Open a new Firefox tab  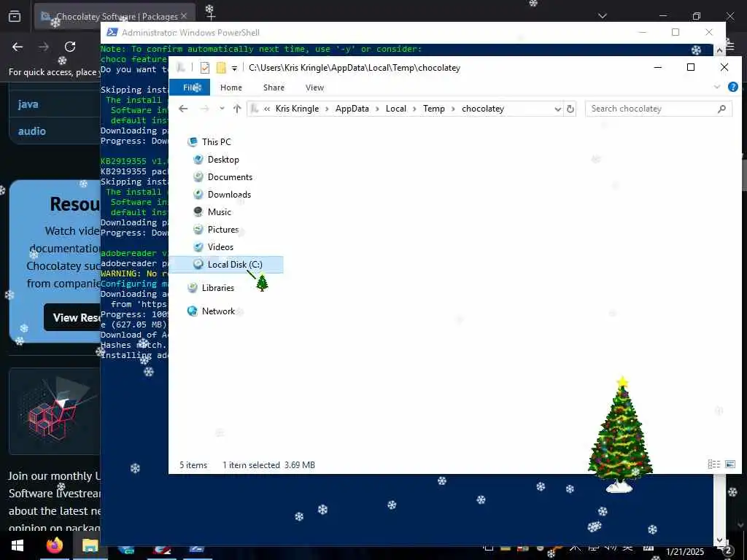tap(210, 16)
